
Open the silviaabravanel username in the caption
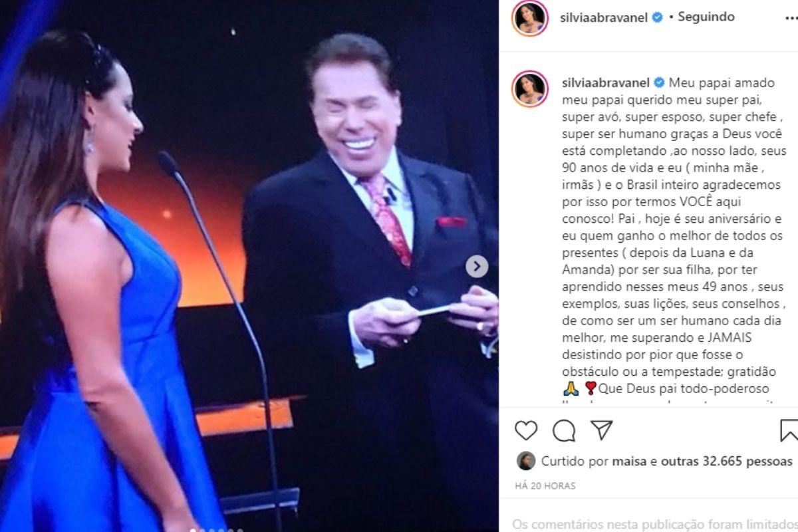point(604,83)
